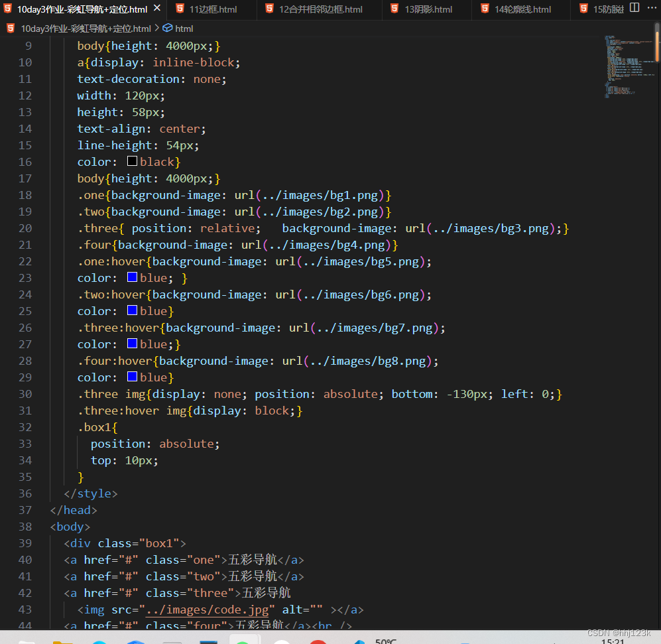The height and width of the screenshot is (644, 661).
Task: Click '.one:hover' selector on line 22
Action: [x=111, y=261]
